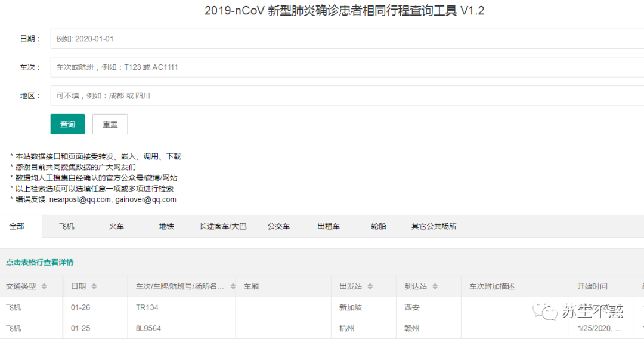The height and width of the screenshot is (339, 644).
Task: Click the 重置 reset button
Action: pyautogui.click(x=110, y=124)
